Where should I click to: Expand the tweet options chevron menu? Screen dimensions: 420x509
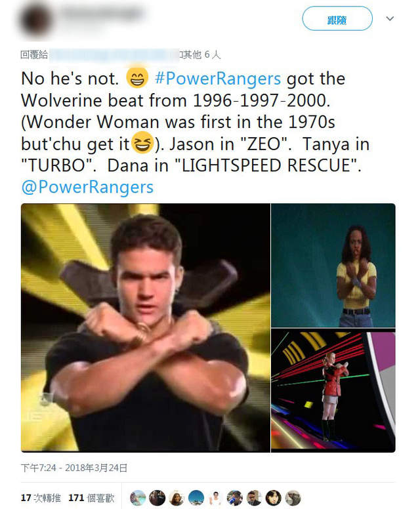tap(390, 19)
